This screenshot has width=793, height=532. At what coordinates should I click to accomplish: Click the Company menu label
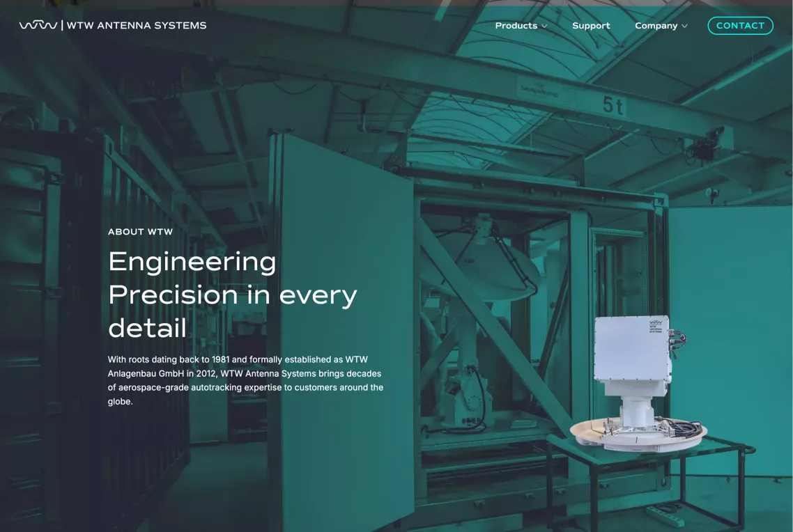tap(656, 25)
